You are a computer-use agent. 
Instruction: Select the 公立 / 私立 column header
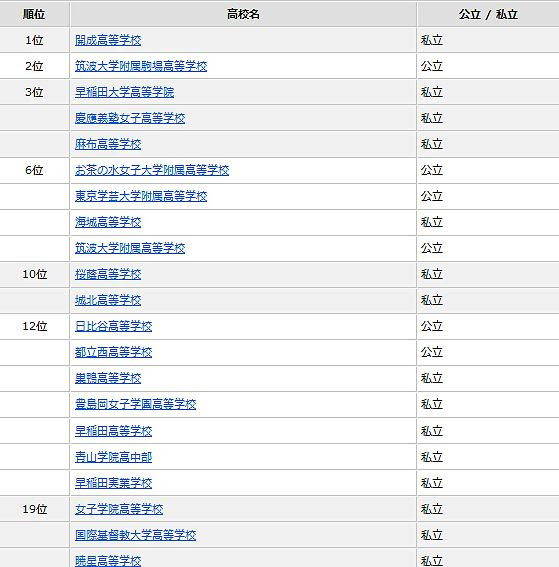(x=488, y=14)
